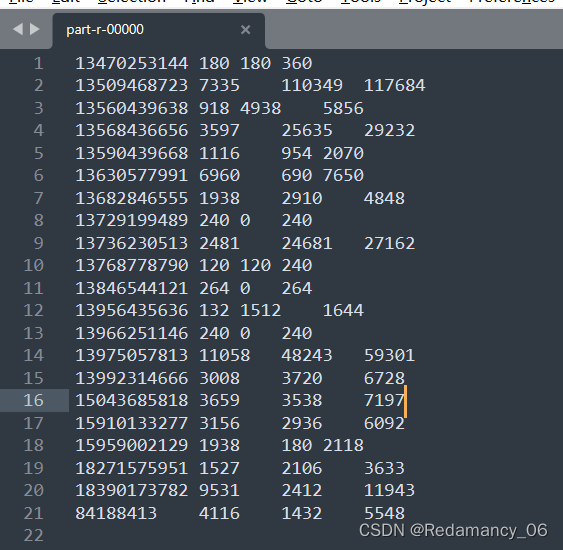Click phone number 13729199489

pyautogui.click(x=131, y=220)
